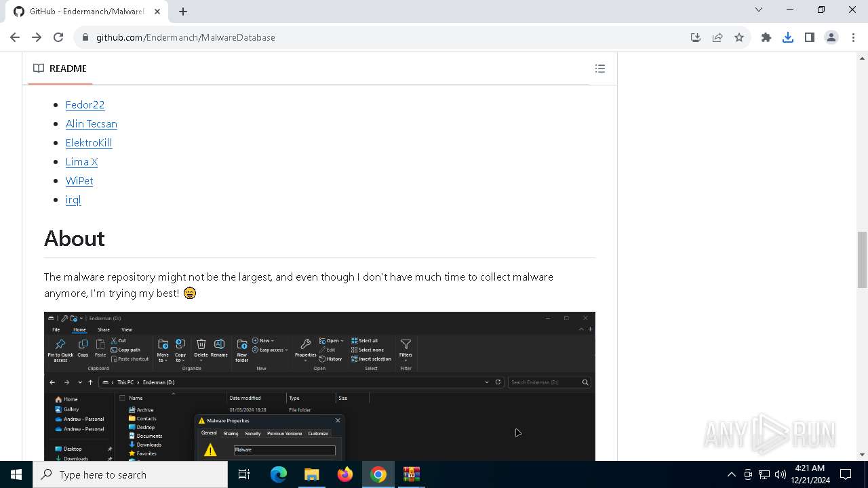This screenshot has height=488, width=868.
Task: Open Chrome profile avatar
Action: tap(831, 37)
